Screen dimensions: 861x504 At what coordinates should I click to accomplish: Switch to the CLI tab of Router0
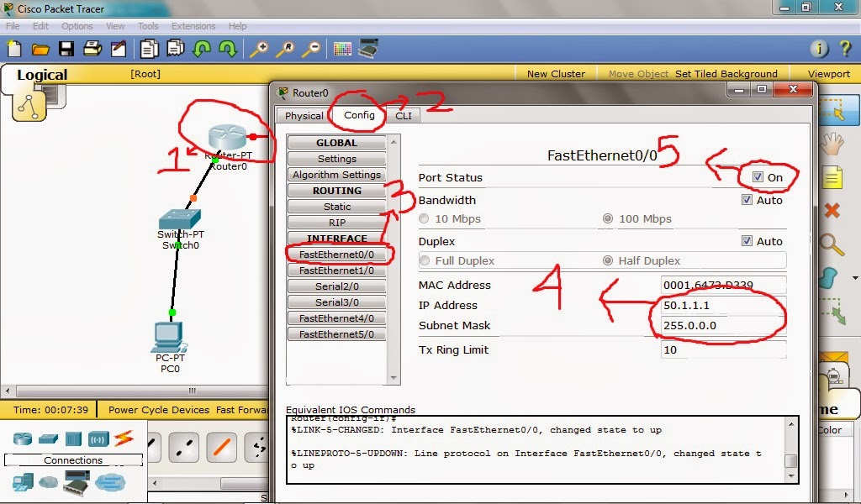tap(404, 115)
